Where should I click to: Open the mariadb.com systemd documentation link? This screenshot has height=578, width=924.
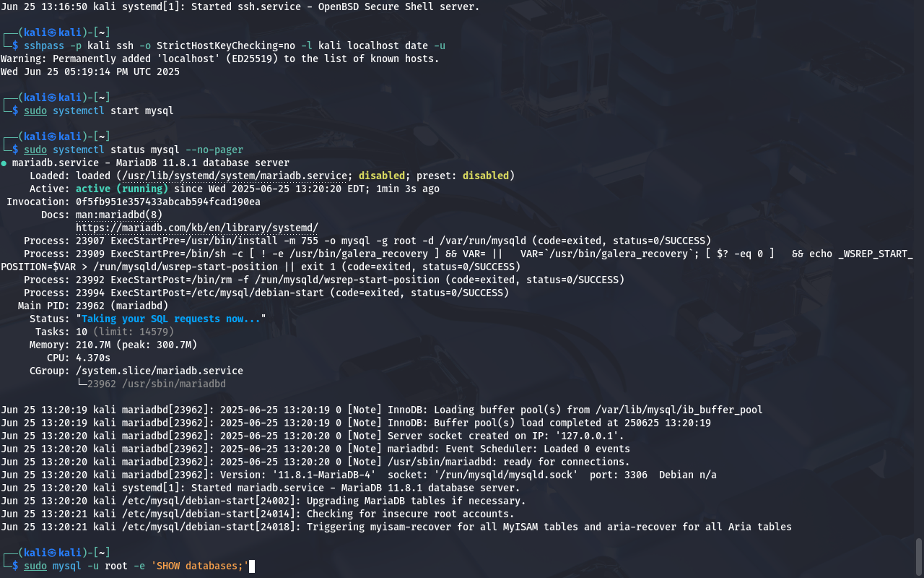[x=197, y=228]
